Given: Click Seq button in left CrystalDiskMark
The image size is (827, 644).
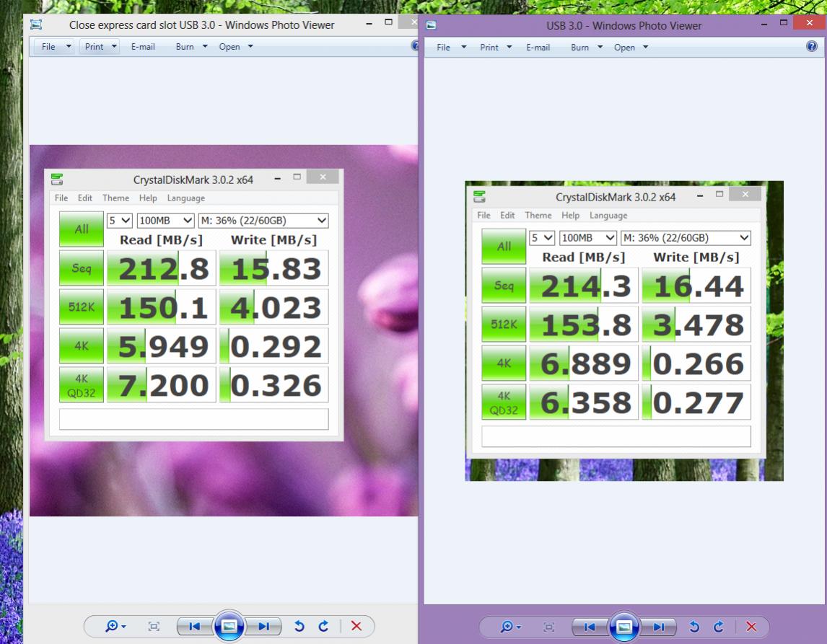Looking at the screenshot, I should (82, 268).
